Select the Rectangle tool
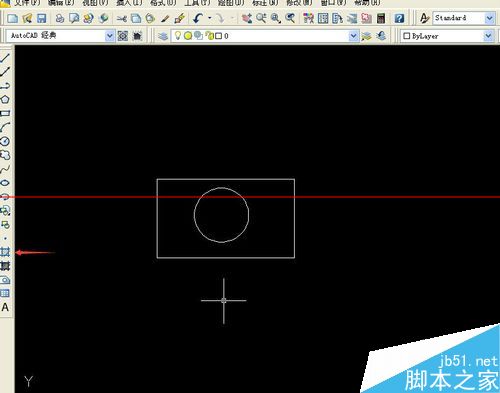500x393 pixels. tap(5, 113)
